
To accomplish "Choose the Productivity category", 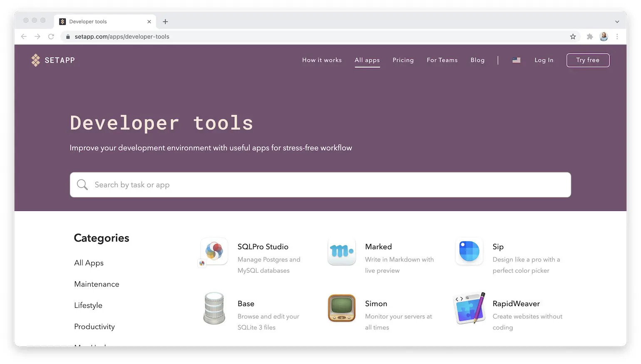I will (x=94, y=327).
